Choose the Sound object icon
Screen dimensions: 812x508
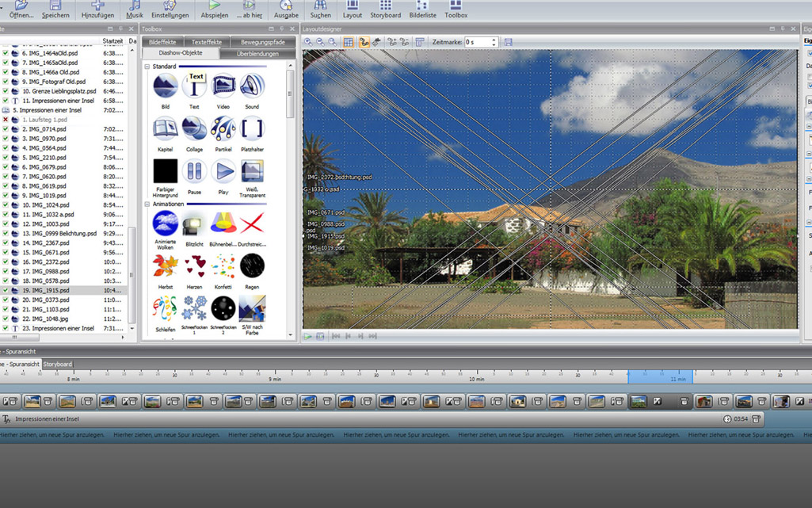(x=252, y=86)
